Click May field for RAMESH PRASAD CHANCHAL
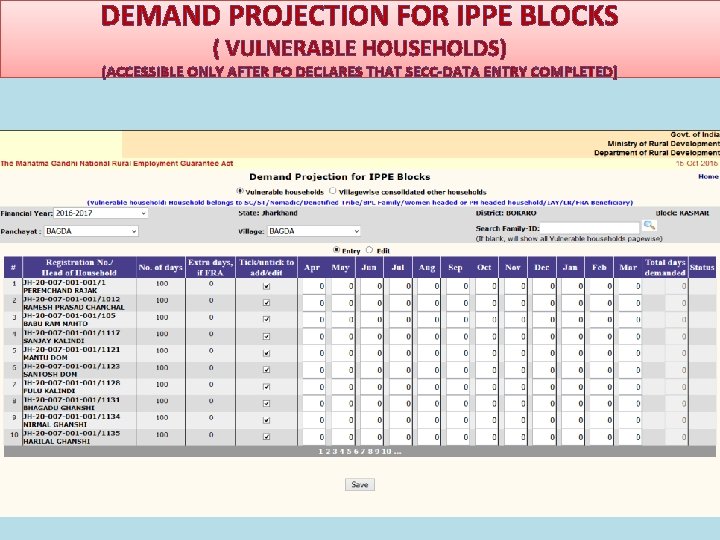 click(343, 303)
